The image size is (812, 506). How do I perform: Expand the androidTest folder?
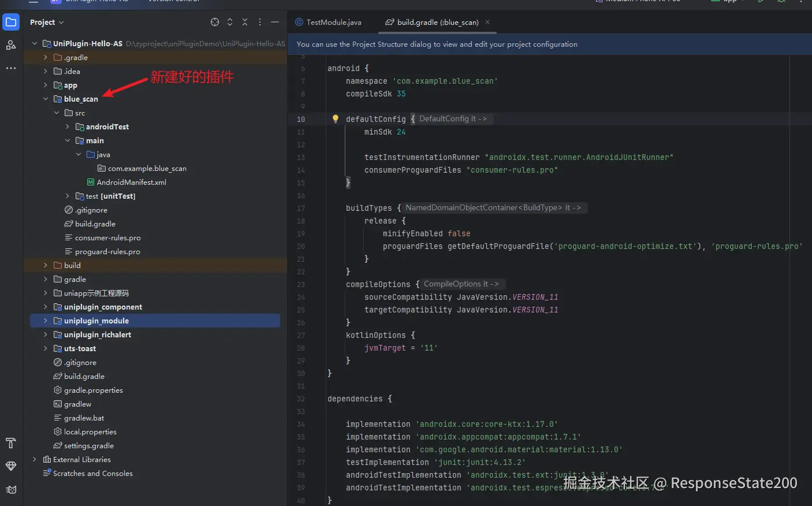pos(68,127)
